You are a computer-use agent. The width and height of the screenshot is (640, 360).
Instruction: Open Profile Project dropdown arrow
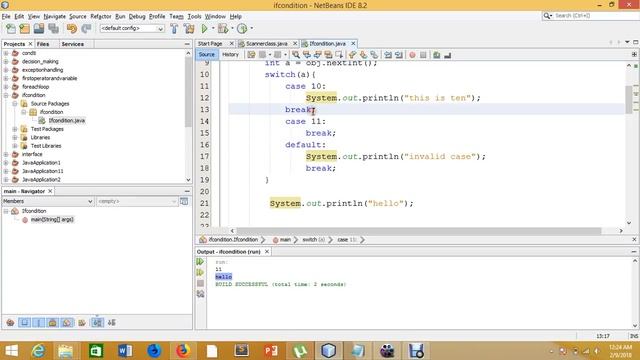[251, 29]
